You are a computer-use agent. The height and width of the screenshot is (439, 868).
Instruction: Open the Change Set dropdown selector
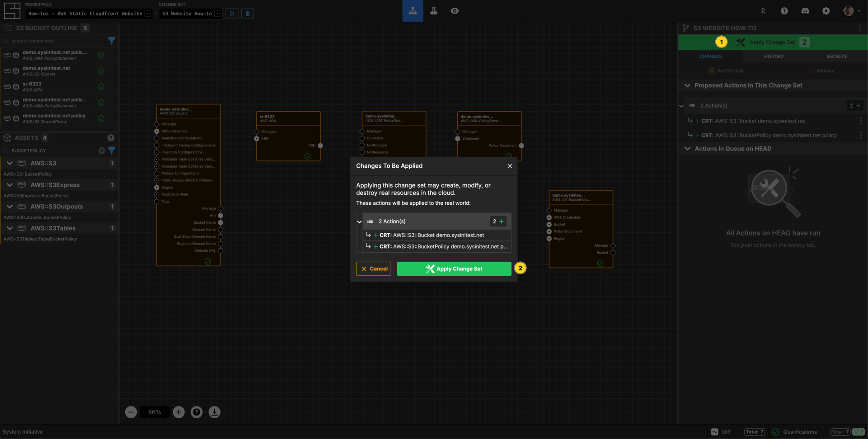190,14
